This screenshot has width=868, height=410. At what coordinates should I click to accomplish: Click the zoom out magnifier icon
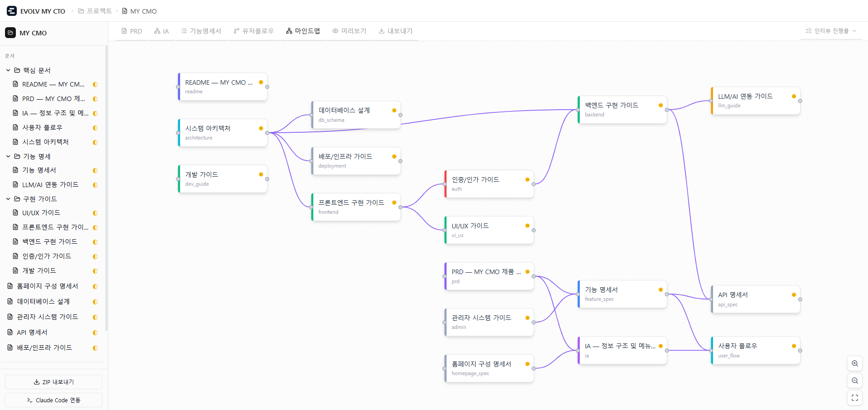pyautogui.click(x=855, y=381)
